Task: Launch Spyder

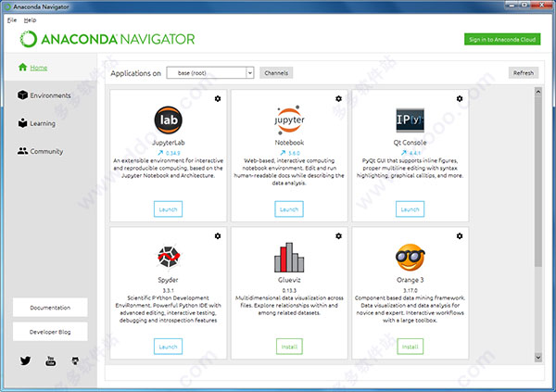Action: (168, 347)
